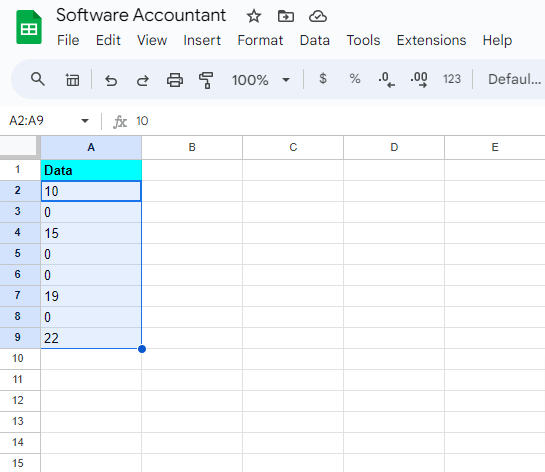Format selection as currency with dollar icon
This screenshot has height=472, width=545.
click(x=323, y=79)
